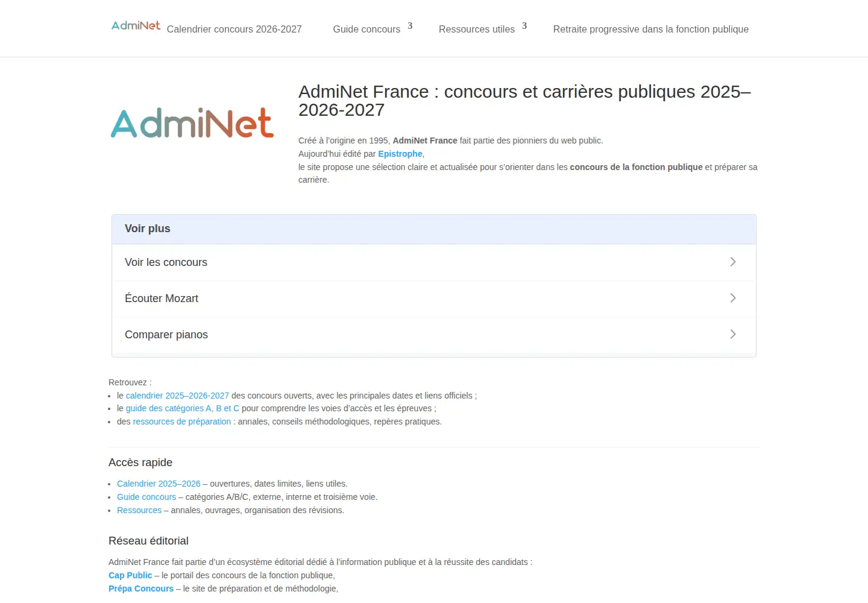Open guide des catégories A, B et C link
Screen dimensions: 868x603
pos(183,408)
